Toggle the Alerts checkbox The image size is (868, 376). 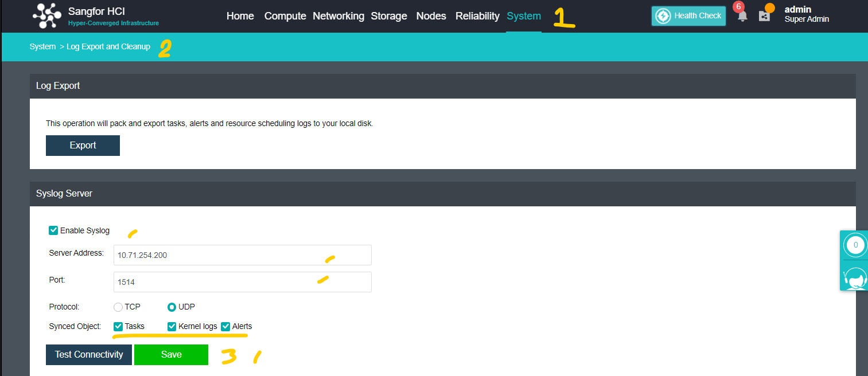pyautogui.click(x=225, y=327)
